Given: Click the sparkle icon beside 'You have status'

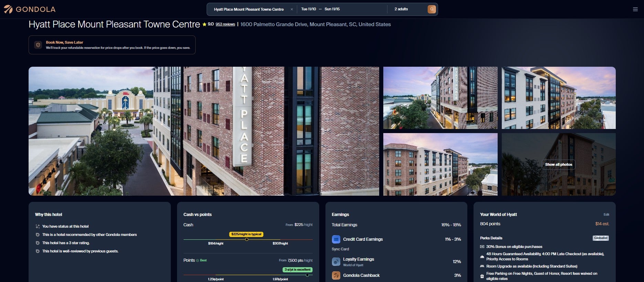Looking at the screenshot, I should point(38,226).
